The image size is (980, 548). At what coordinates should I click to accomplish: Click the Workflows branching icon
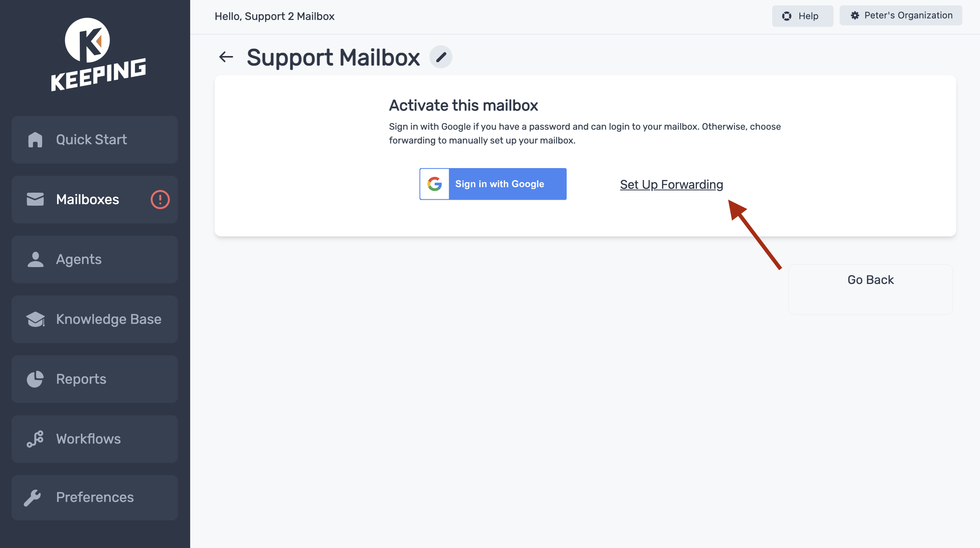pyautogui.click(x=35, y=439)
